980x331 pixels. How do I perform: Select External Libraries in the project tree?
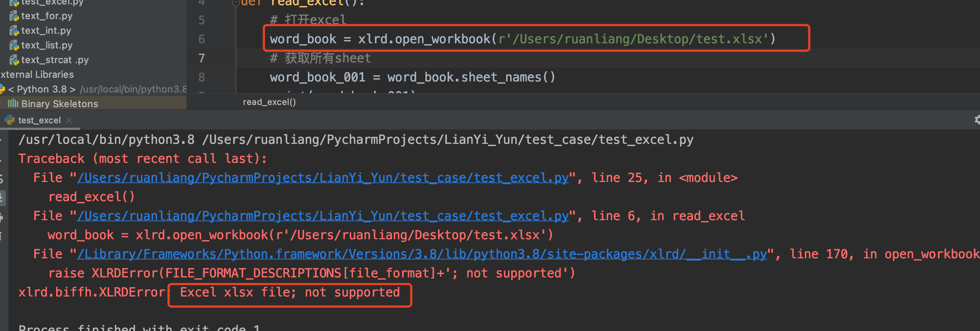click(37, 74)
